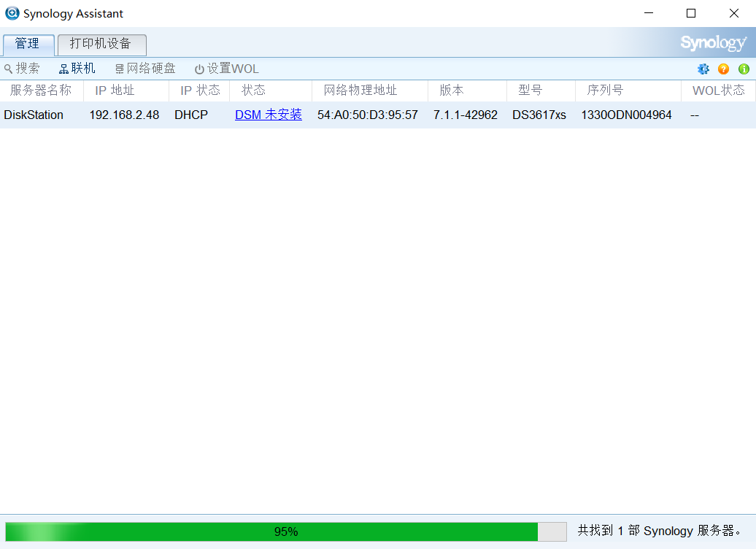Open the DSM 未安装 status link
The height and width of the screenshot is (549, 756).
coord(268,115)
